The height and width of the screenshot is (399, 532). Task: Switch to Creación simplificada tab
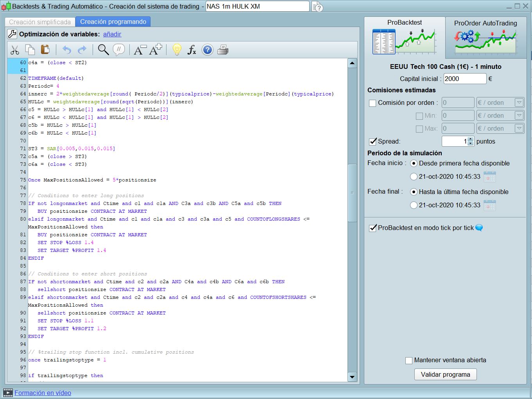tap(40, 22)
